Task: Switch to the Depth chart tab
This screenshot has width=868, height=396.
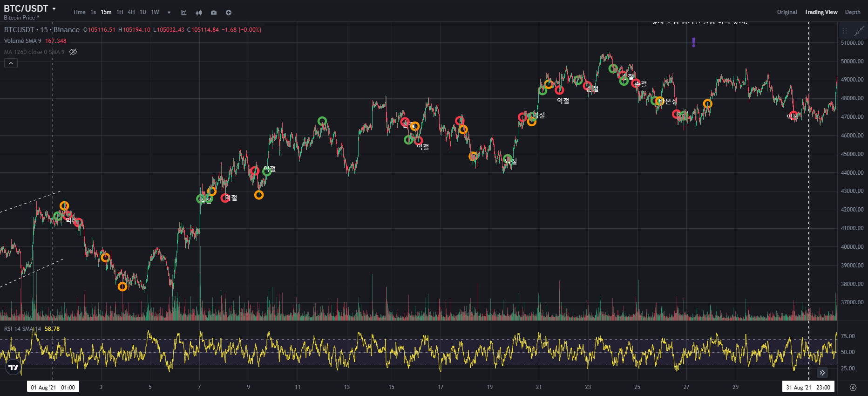Action: (x=853, y=12)
